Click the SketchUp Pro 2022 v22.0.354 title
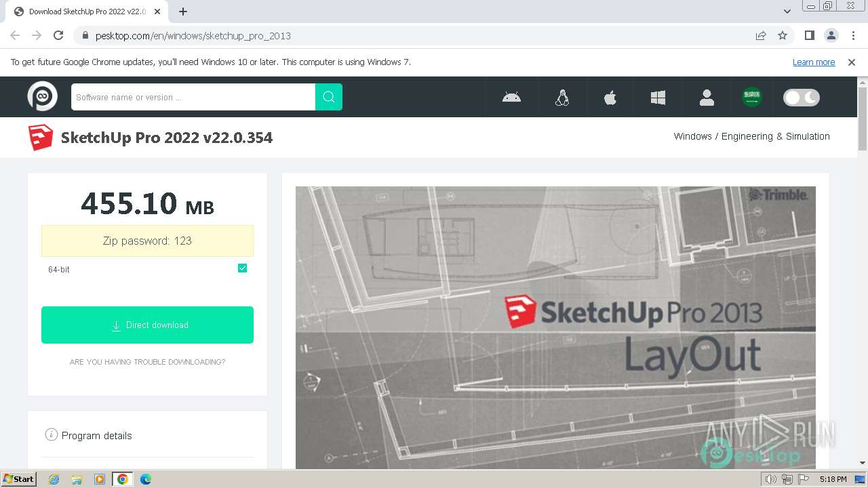The width and height of the screenshot is (868, 488). click(x=167, y=138)
